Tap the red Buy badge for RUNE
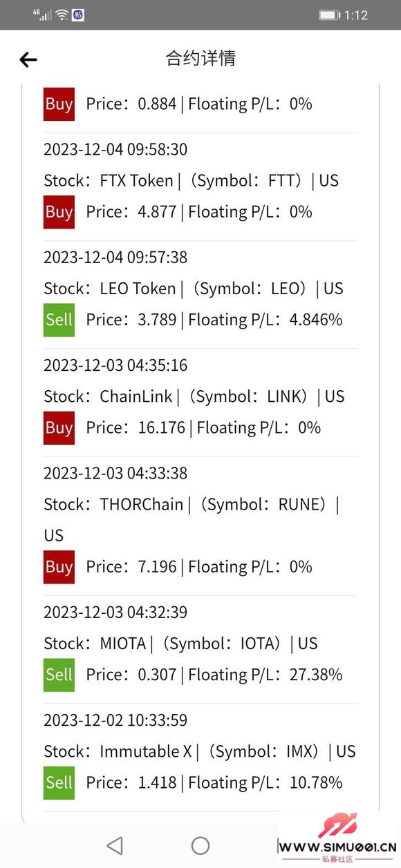401x868 pixels. click(x=59, y=567)
